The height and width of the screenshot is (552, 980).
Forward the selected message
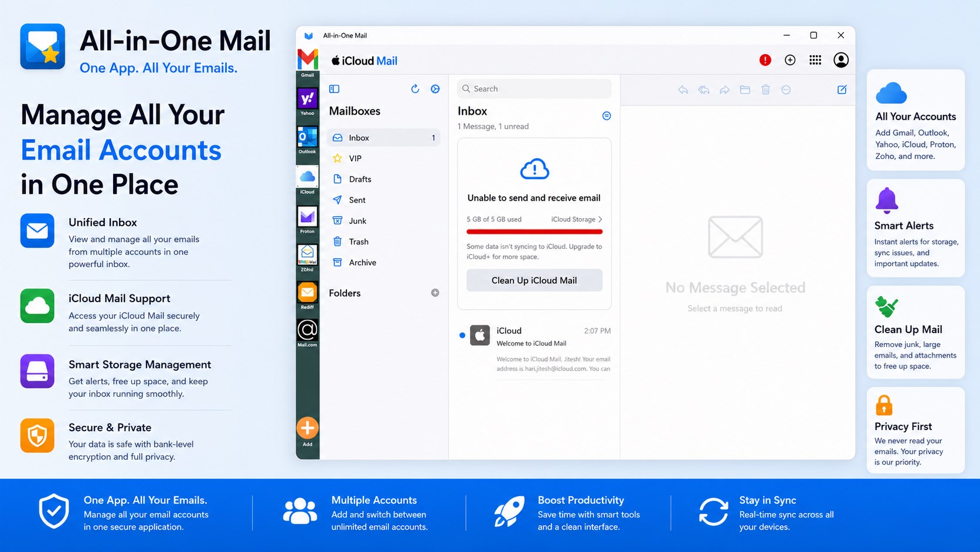[x=724, y=90]
